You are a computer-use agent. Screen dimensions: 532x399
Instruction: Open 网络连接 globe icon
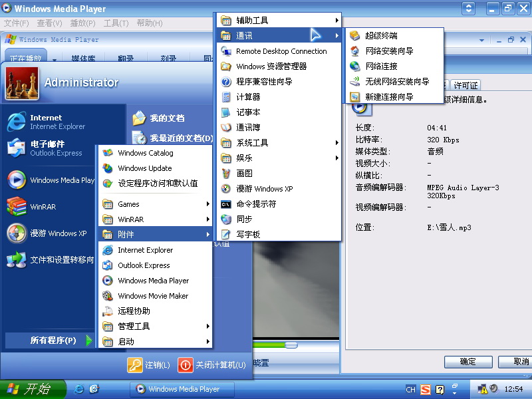point(354,66)
